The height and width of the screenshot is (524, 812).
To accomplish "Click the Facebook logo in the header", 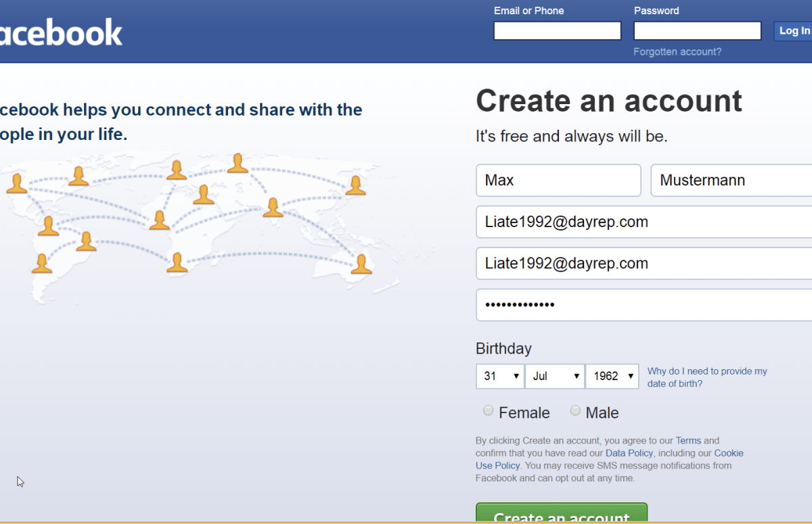I will 61,32.
